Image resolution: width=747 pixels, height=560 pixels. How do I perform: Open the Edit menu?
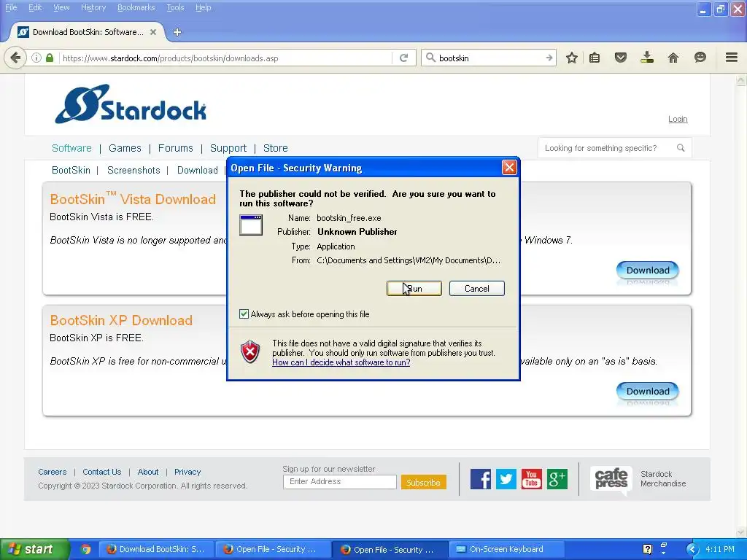click(x=35, y=7)
